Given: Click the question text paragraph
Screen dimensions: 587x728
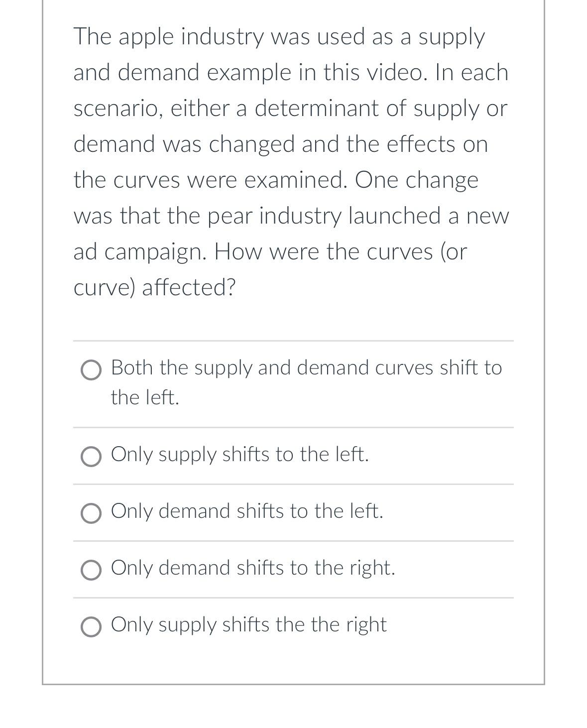Looking at the screenshot, I should pos(291,159).
